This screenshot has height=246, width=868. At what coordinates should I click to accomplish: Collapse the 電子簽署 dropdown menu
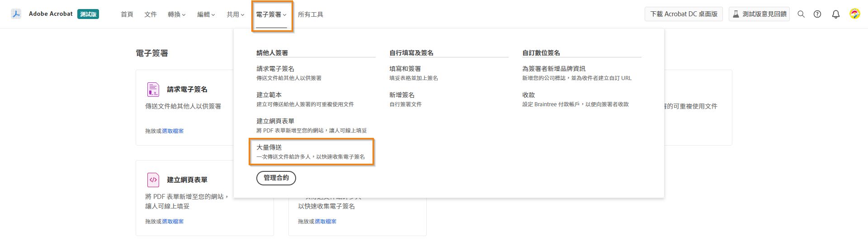(x=271, y=14)
